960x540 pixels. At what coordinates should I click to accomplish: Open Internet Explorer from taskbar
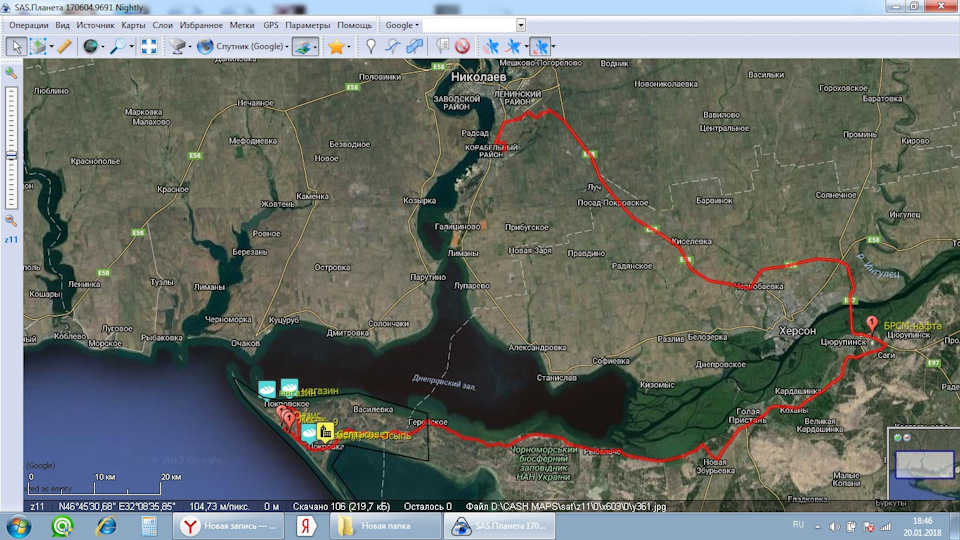pos(106,526)
